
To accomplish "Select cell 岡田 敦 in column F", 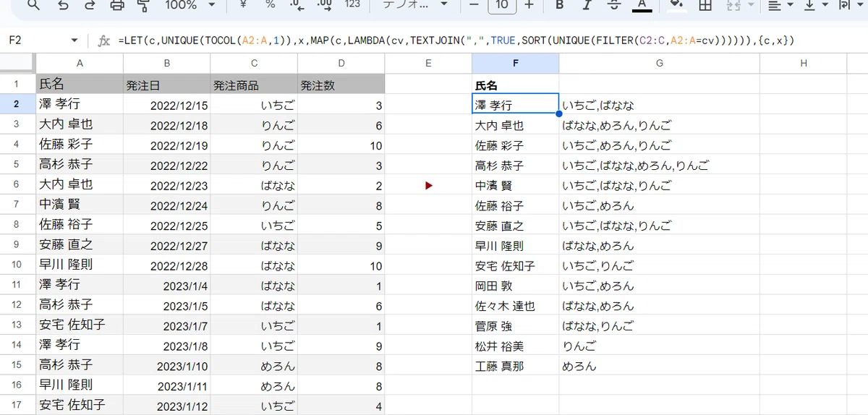I will coord(515,286).
